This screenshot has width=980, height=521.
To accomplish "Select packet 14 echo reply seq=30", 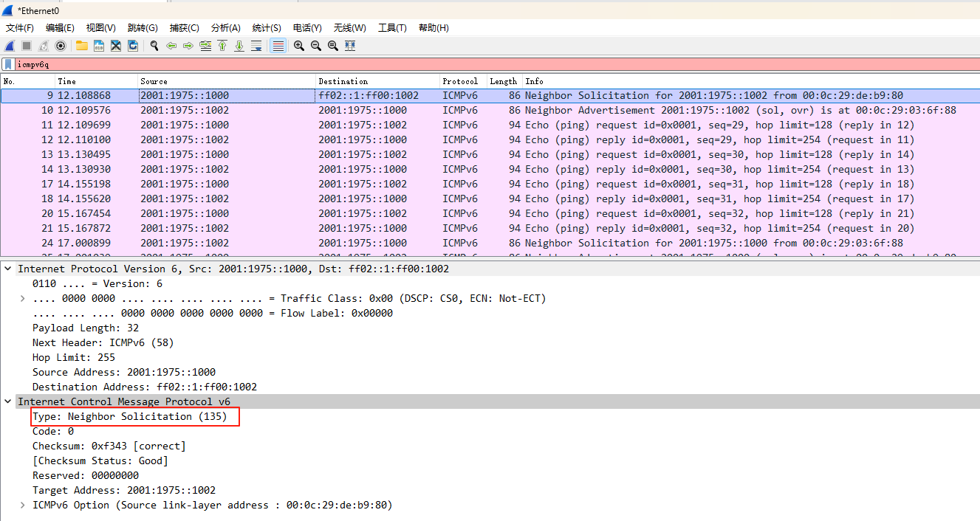I will [x=490, y=169].
